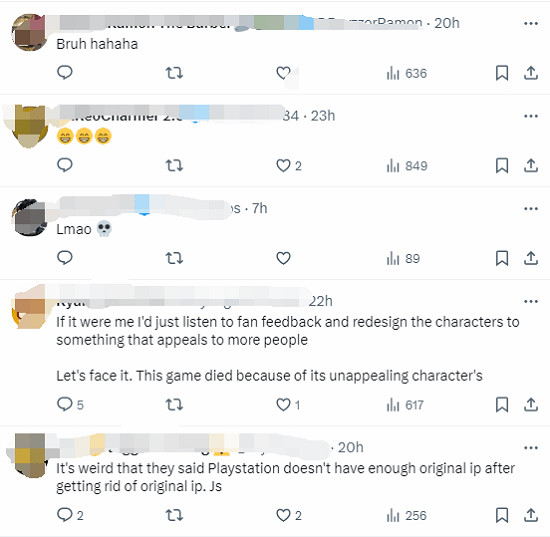Image resolution: width=550 pixels, height=537 pixels.
Task: Open the 23h timestamp link
Action: coord(323,116)
